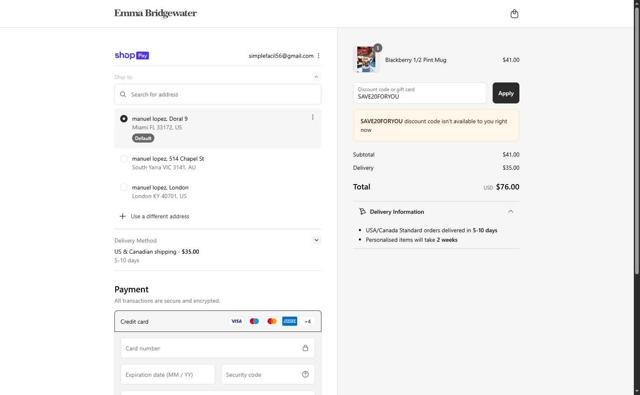Click the simplefacil56@gmail.com email
Viewport: 640px width, 395px height.
tap(281, 56)
